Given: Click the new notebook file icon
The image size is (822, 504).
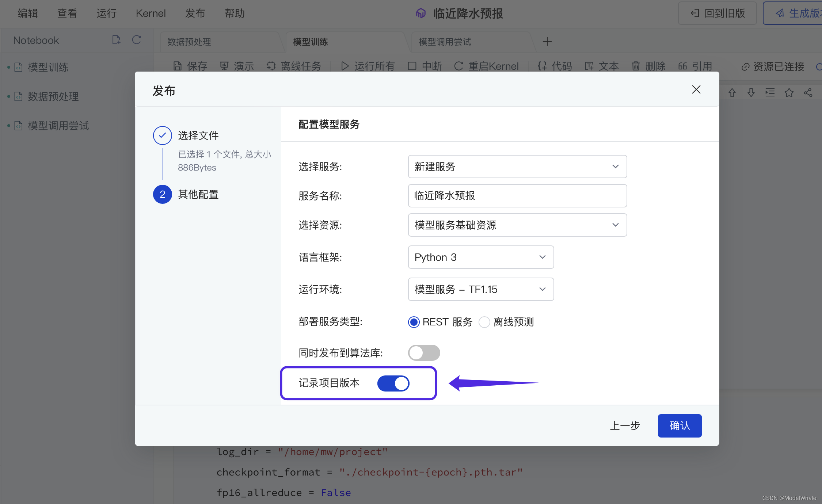Looking at the screenshot, I should click(116, 40).
